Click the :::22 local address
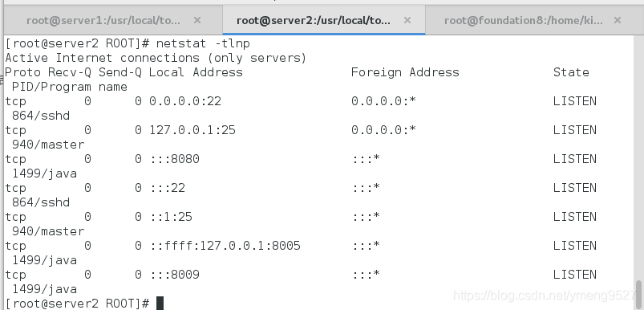644x310 pixels. [x=167, y=188]
